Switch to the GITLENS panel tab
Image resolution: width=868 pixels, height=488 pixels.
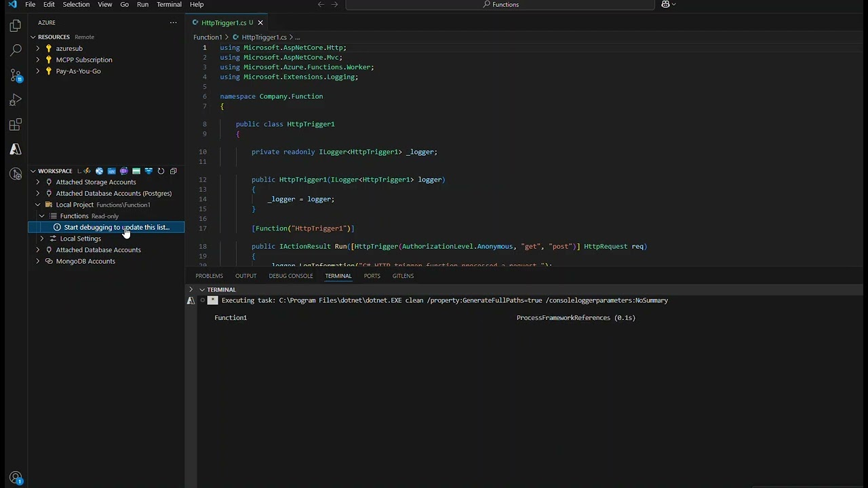click(403, 276)
